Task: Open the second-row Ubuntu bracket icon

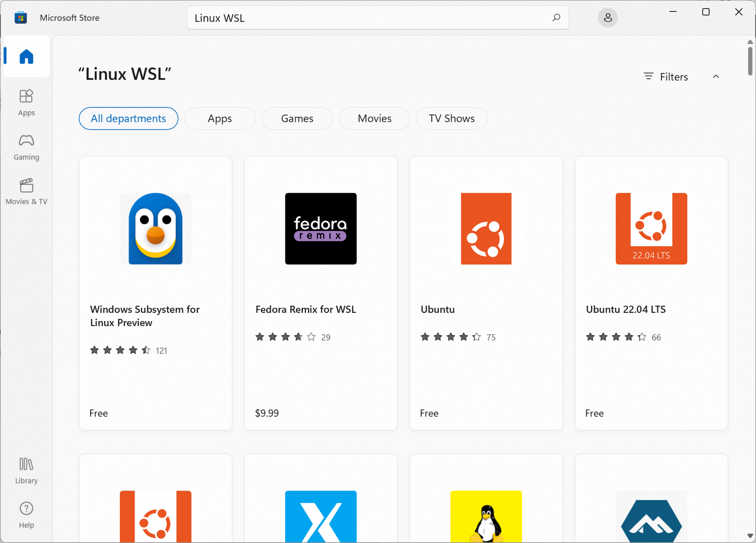Action: click(155, 516)
